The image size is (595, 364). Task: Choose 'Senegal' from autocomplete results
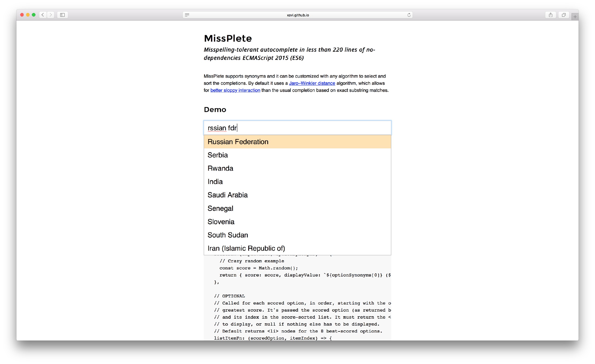297,208
